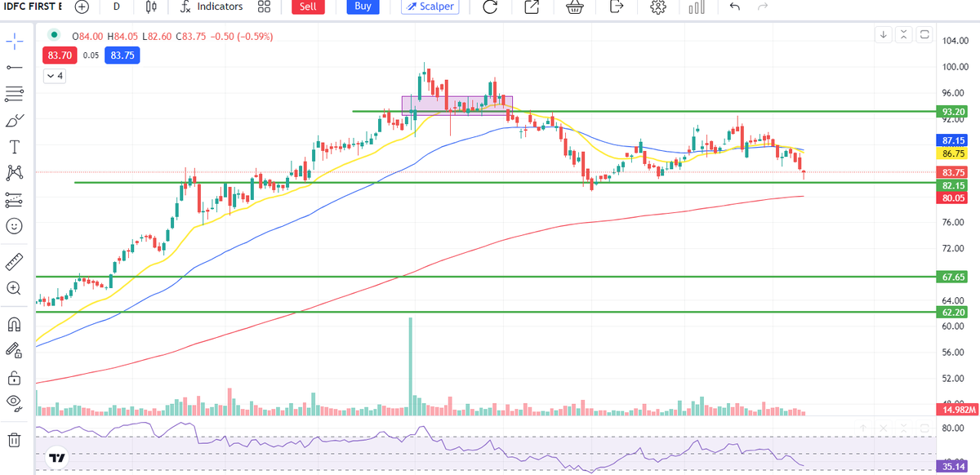Click the exit arrow icon in toolbar

[617, 7]
